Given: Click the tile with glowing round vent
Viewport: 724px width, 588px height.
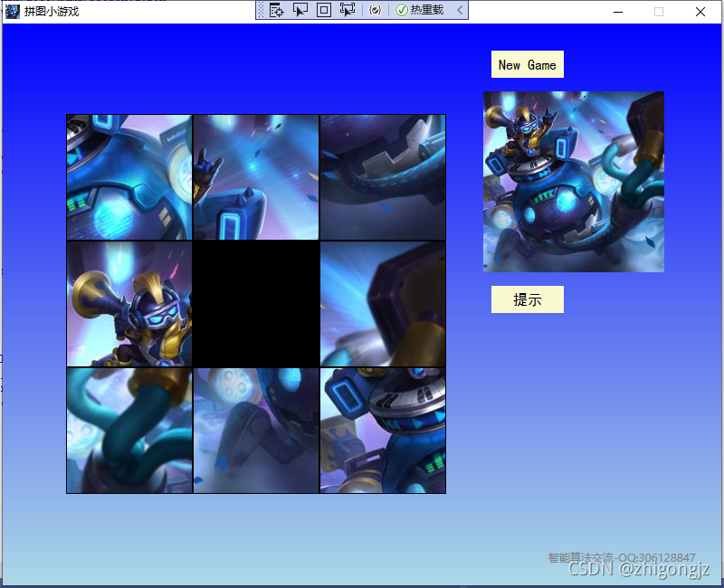Looking at the screenshot, I should [x=129, y=177].
